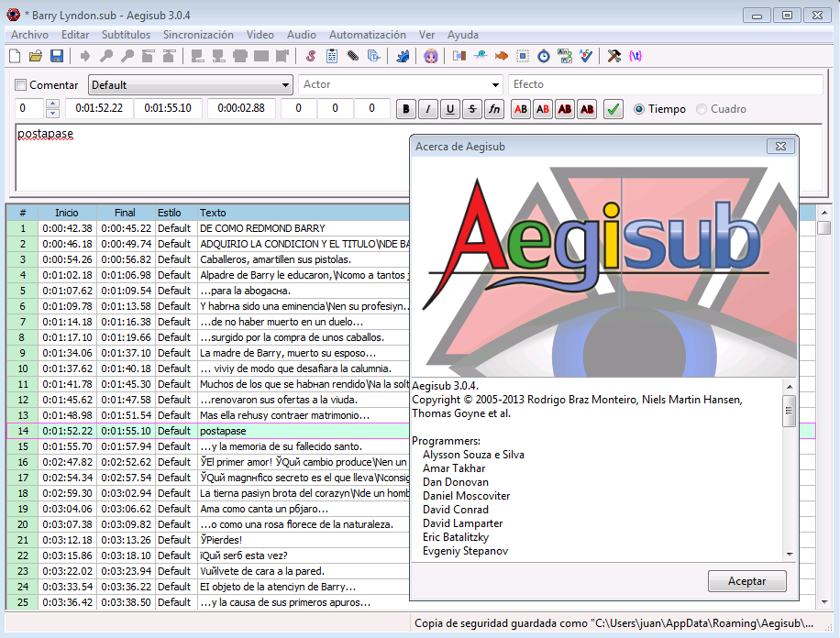Apply underline with the U button

[450, 109]
